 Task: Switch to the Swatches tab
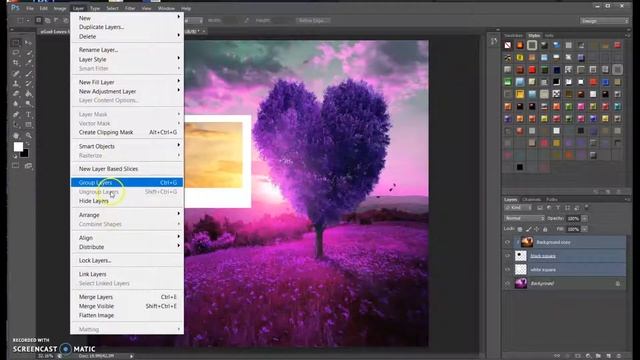tap(513, 36)
